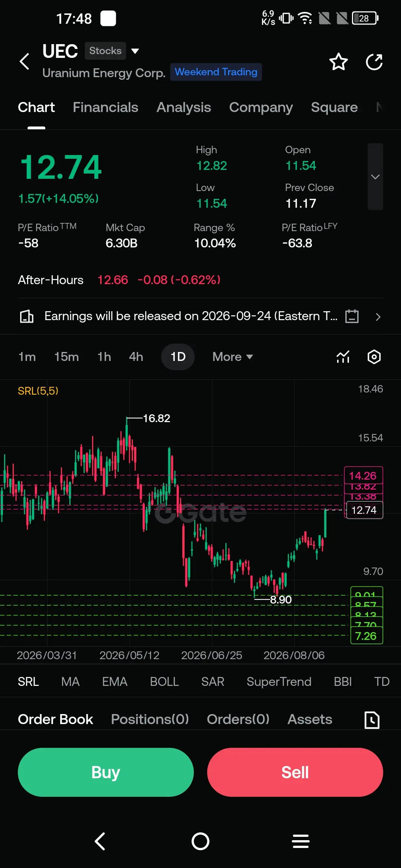Open the Assets tab
Image resolution: width=401 pixels, height=868 pixels.
310,719
